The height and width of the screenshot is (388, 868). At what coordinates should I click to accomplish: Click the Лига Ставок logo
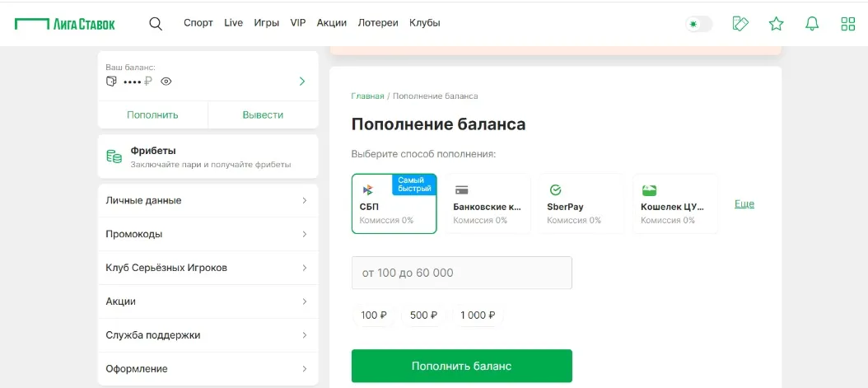pyautogui.click(x=65, y=24)
